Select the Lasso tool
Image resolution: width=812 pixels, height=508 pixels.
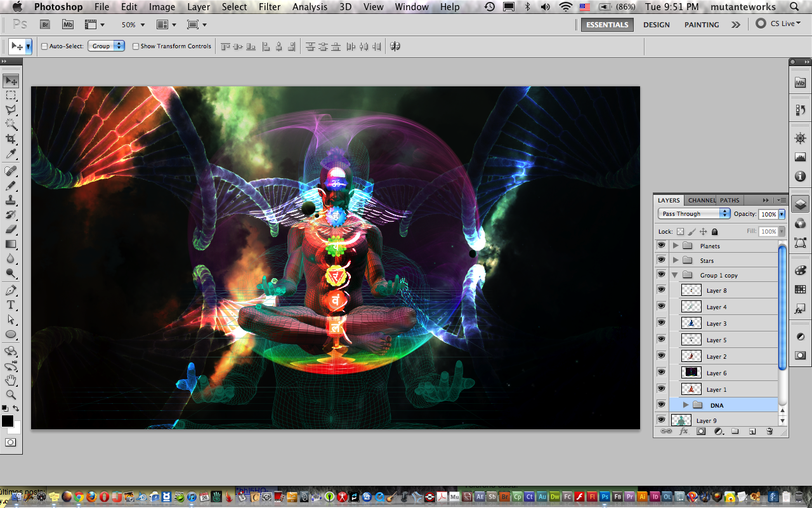(x=11, y=110)
